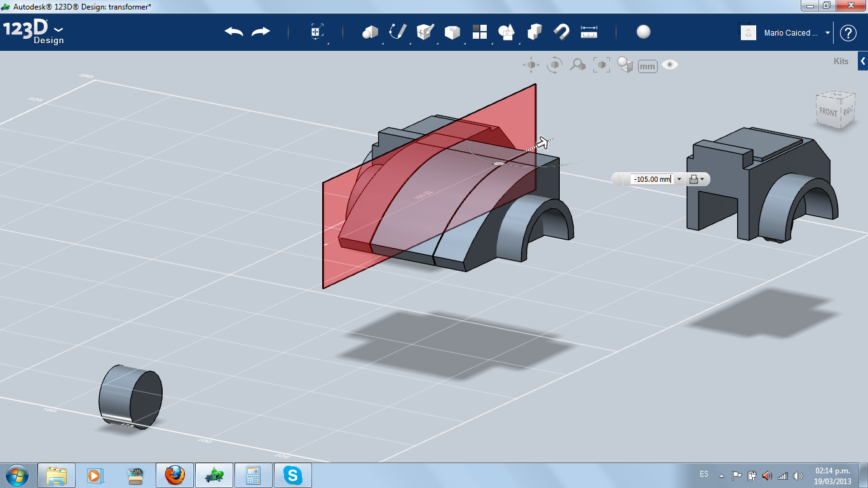Activate the Orbit view tool
Screen dimensions: 868x488
point(555,65)
